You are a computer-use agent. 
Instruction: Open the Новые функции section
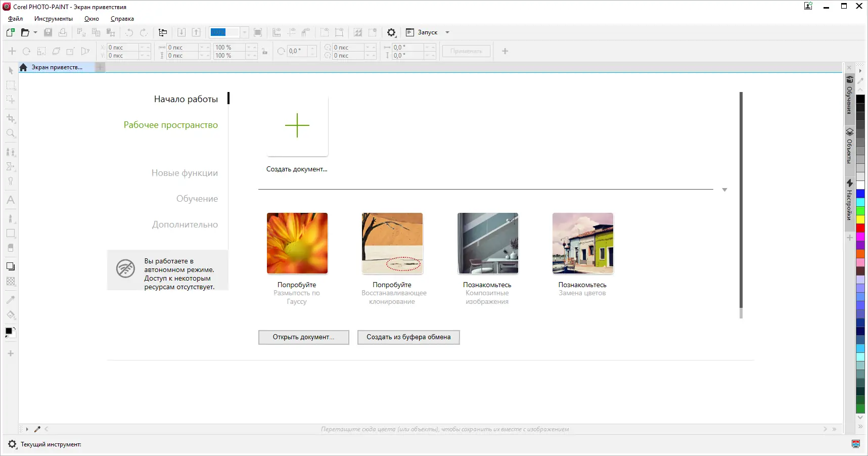point(185,173)
